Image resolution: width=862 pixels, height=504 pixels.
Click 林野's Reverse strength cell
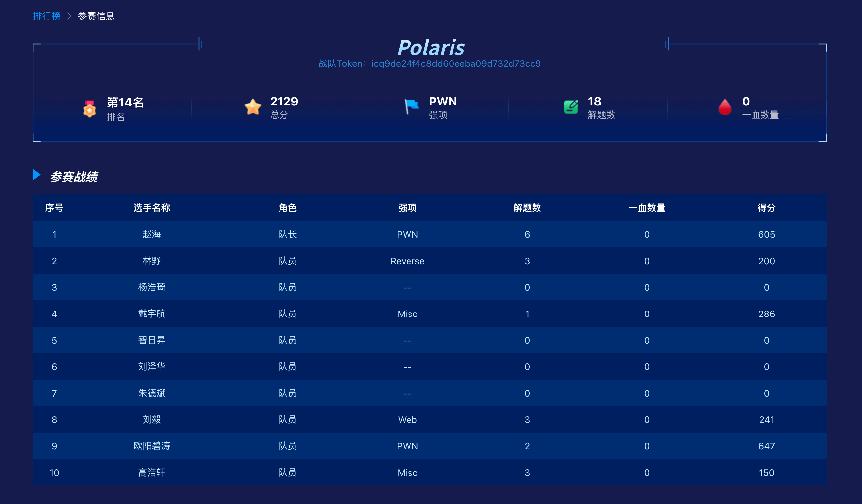coord(407,261)
